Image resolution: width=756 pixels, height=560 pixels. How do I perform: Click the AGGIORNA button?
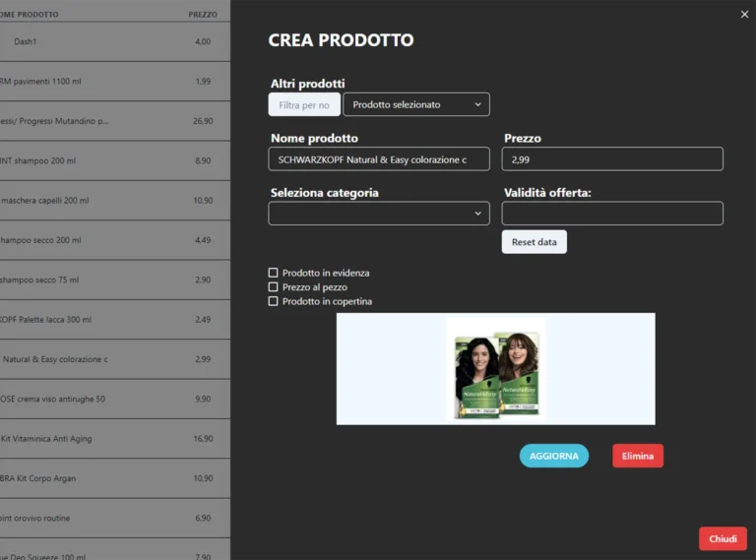click(x=554, y=456)
